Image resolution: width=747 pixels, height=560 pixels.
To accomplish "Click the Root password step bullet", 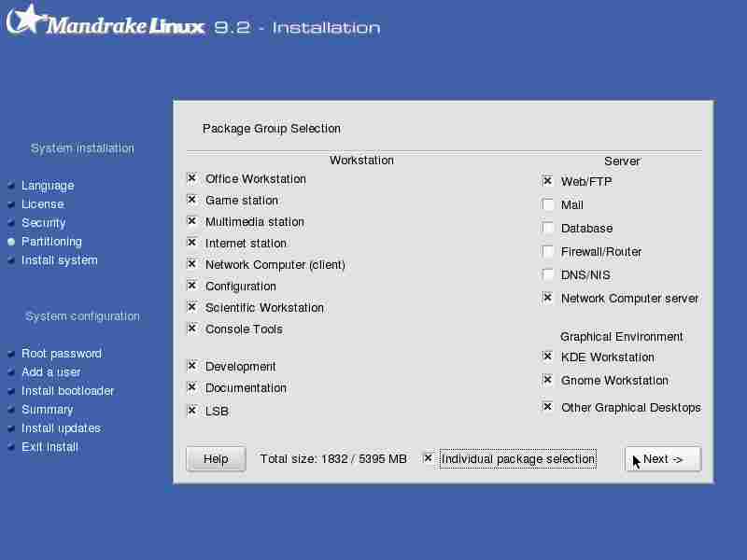I will pos(11,354).
